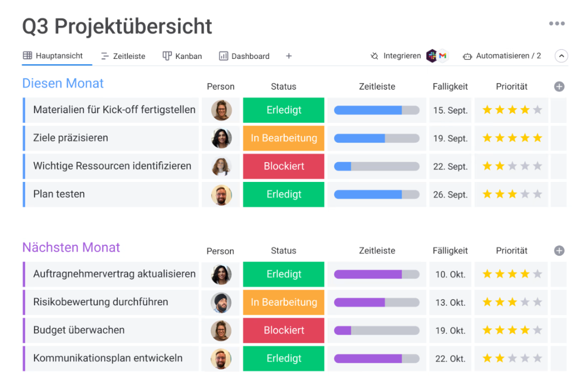Add column in Nächsten Monat group
Viewport: 588px width, 387px height.
[559, 251]
